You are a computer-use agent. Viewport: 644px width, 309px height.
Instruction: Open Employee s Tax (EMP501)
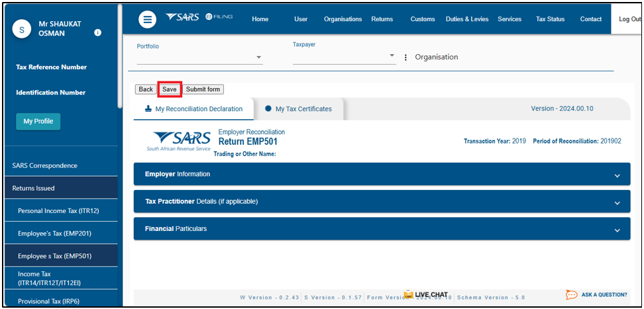61,255
